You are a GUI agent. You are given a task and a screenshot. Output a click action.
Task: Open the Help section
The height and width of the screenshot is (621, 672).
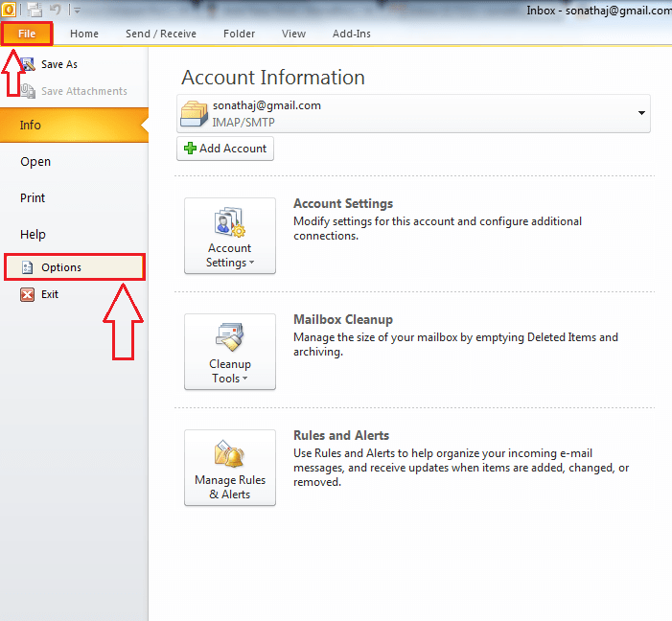pos(33,234)
